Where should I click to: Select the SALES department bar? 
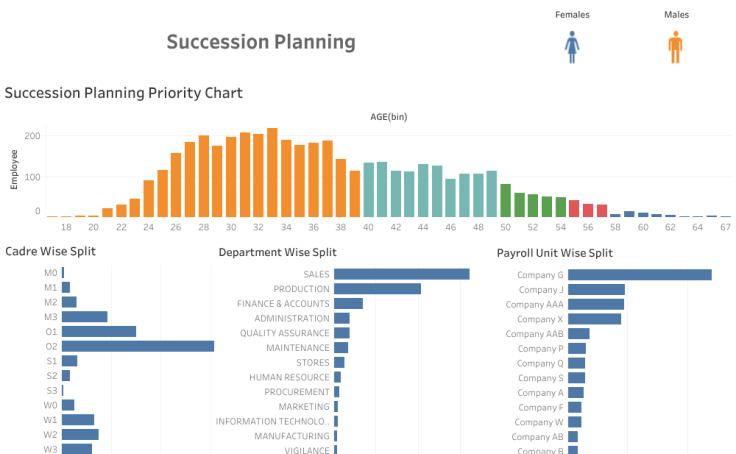click(401, 274)
